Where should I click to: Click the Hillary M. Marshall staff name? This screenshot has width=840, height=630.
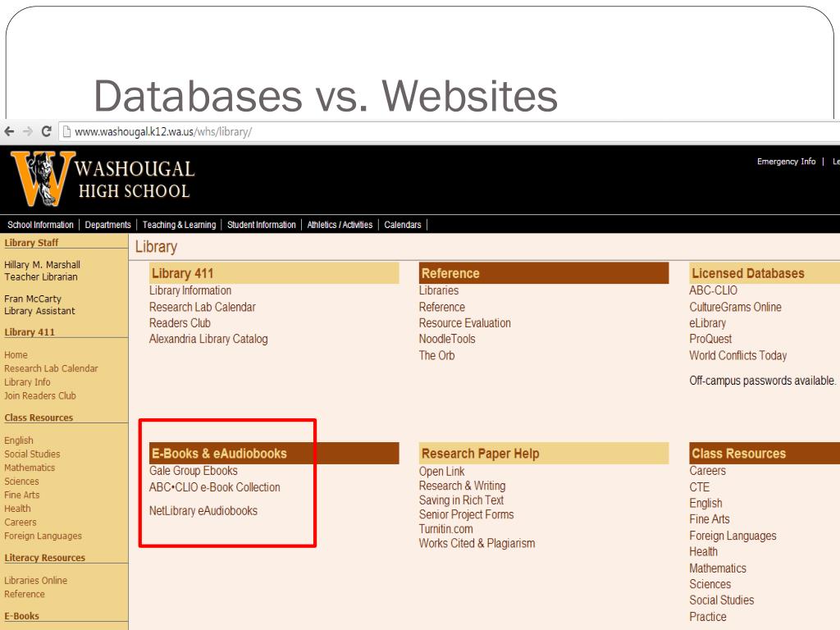point(42,265)
